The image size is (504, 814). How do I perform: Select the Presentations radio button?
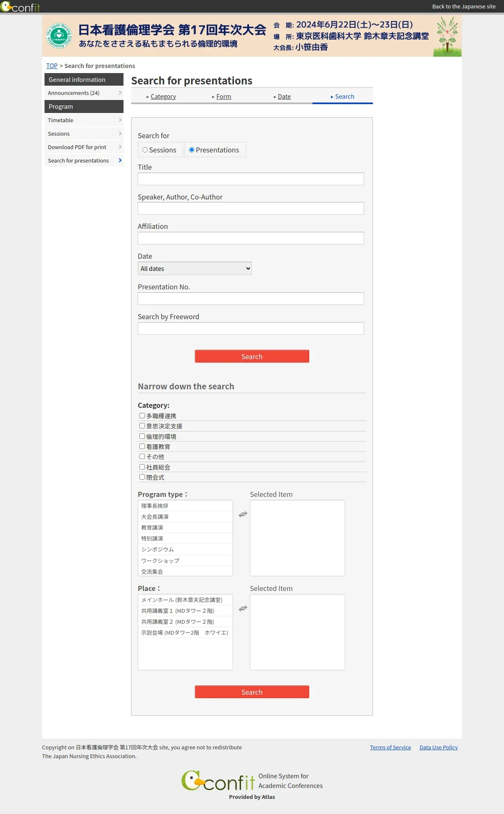(x=192, y=150)
